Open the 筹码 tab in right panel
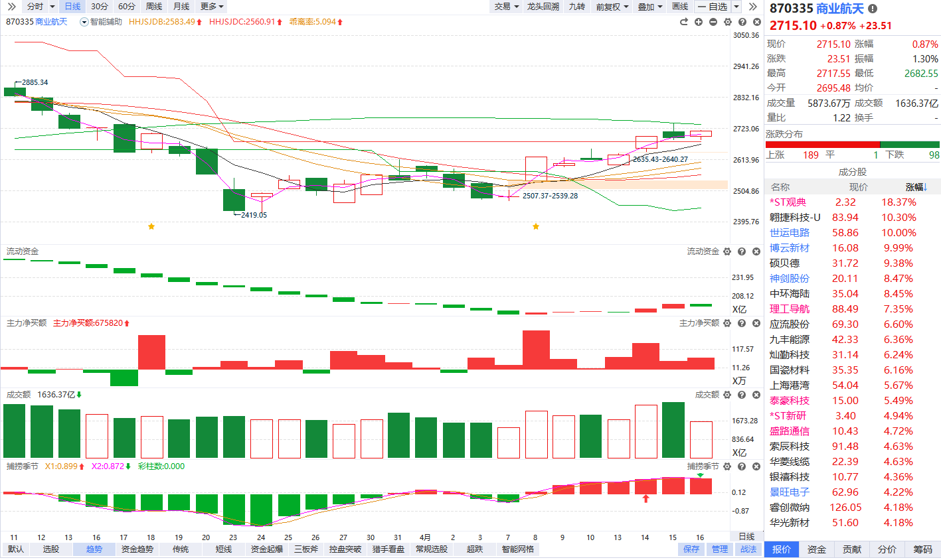 click(922, 549)
